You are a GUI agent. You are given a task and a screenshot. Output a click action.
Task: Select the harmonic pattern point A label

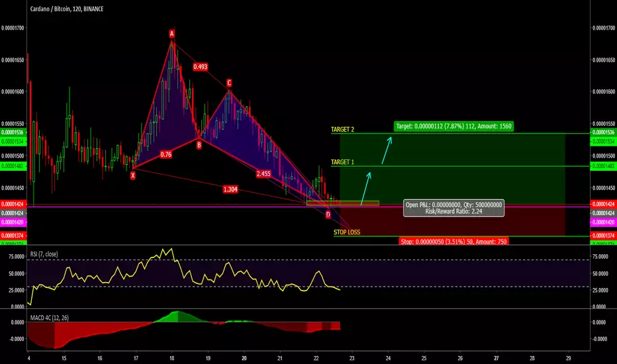[x=171, y=34]
